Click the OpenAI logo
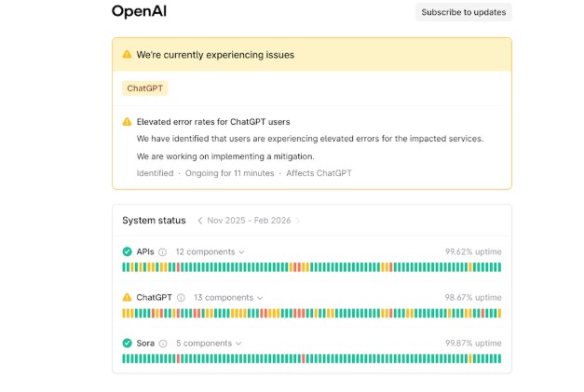Screen dimensions: 584x392 [139, 12]
